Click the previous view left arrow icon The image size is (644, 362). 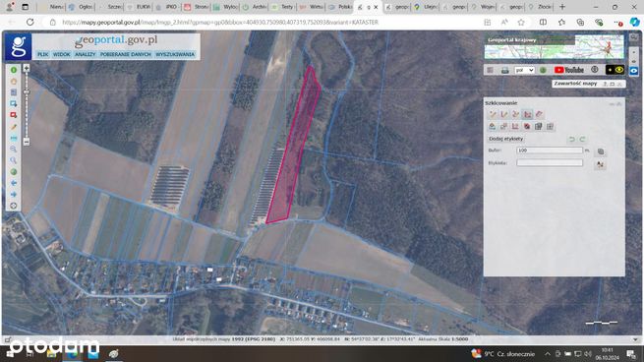pyautogui.click(x=14, y=183)
